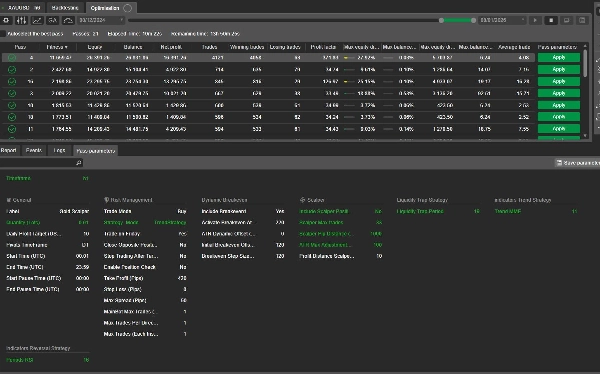
Task: Click the Save parameters disk icon
Action: 559,163
